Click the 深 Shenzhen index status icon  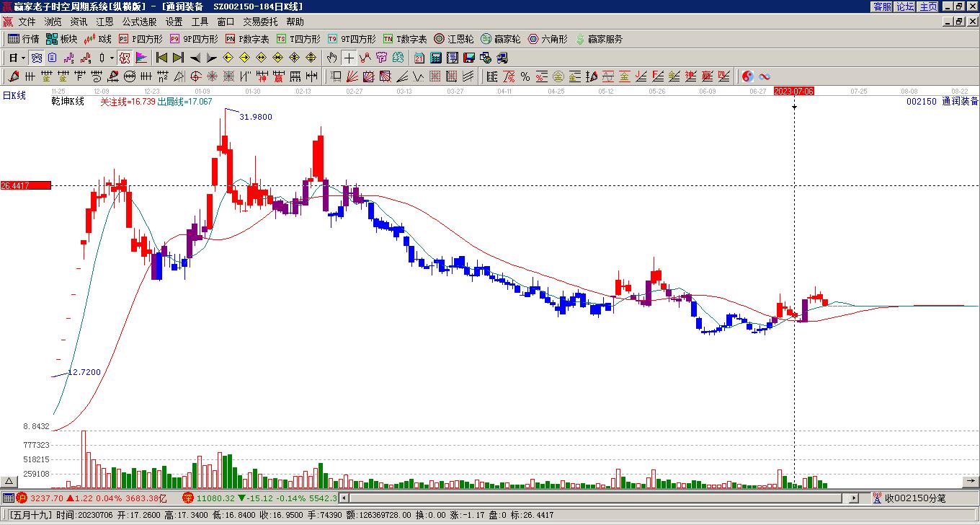(188, 498)
